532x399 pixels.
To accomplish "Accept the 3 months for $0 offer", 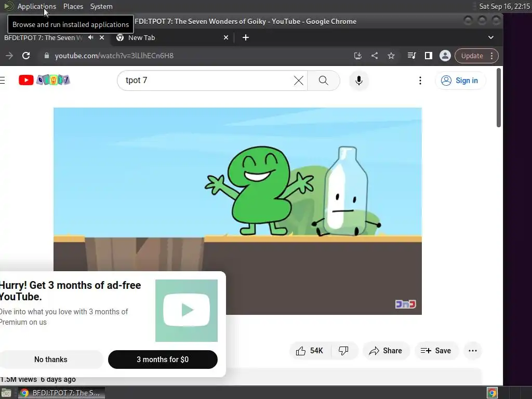I will (163, 360).
